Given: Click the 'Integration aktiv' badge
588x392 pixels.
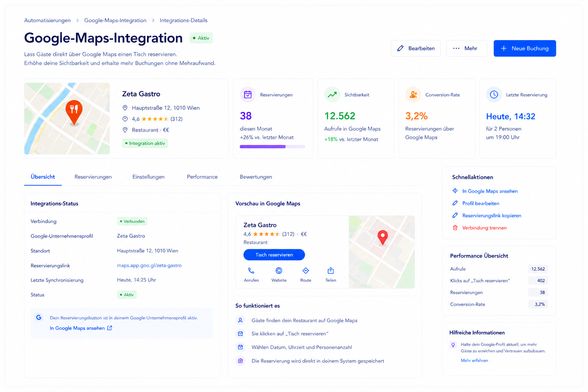Looking at the screenshot, I should click(145, 143).
